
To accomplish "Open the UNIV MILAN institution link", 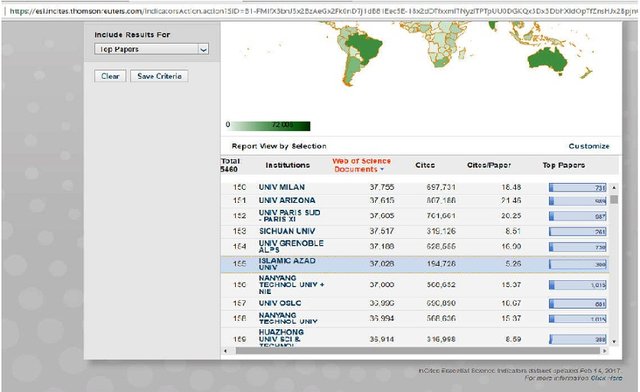I will [282, 187].
